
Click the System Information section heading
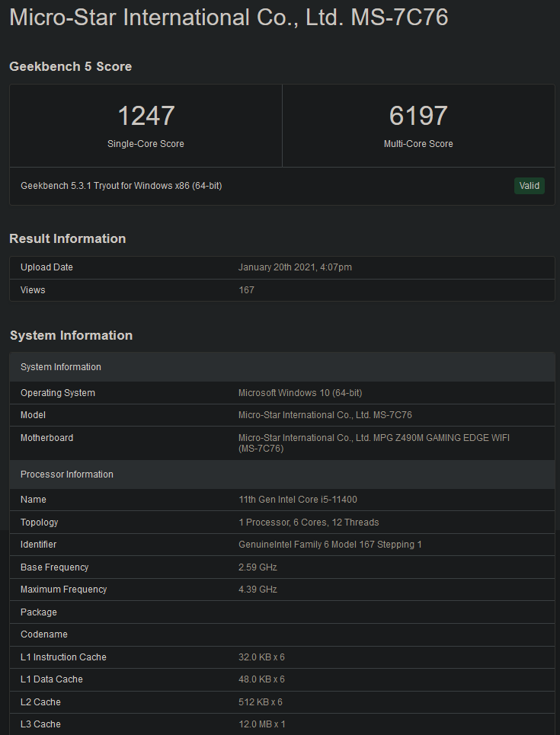[72, 336]
